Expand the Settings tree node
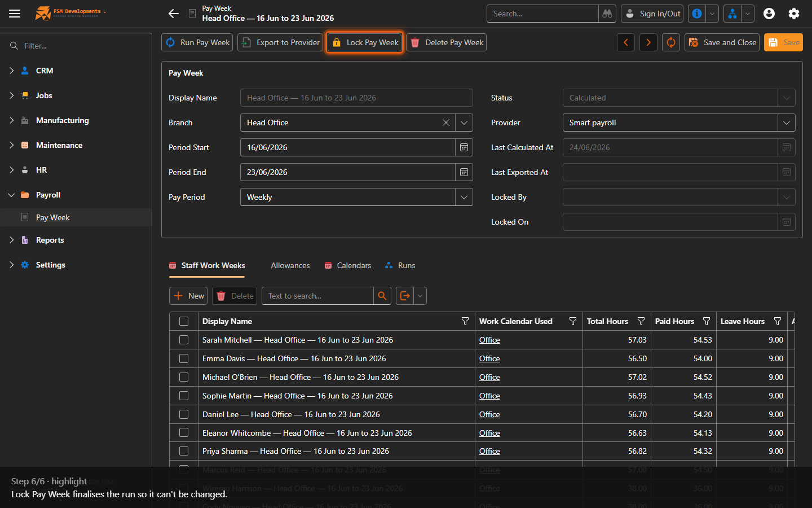Screen dimensions: 812x508 [x=11, y=265]
